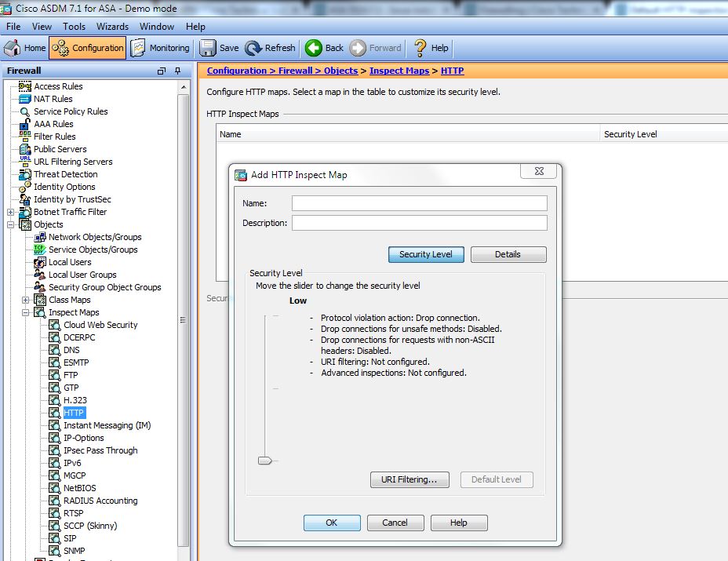Select Instant Messaging (IM) inspect map
Image resolution: width=728 pixels, height=561 pixels.
point(107,425)
